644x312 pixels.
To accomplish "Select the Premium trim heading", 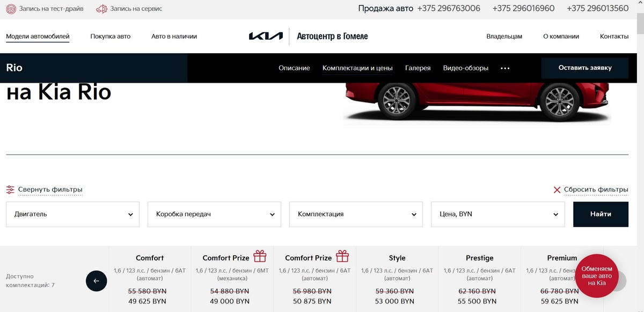I will click(562, 258).
